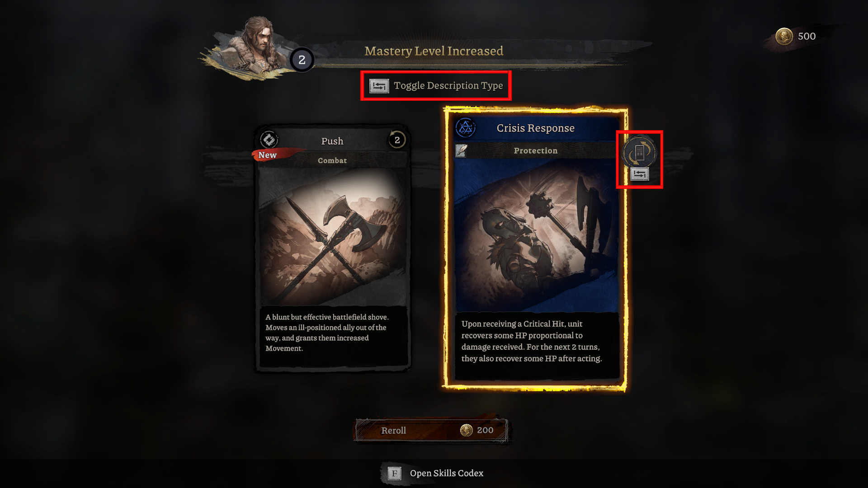Click the round card-flip icon beside Crisis Response

[x=639, y=151]
